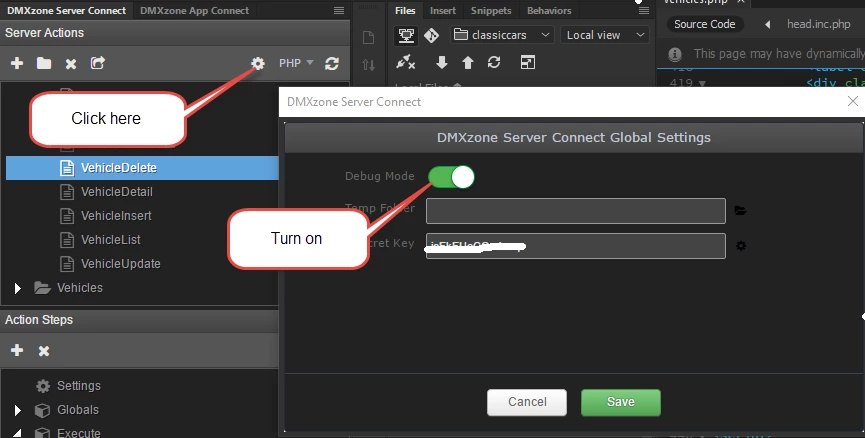Open the Server Connect panel options menu

coord(339,10)
